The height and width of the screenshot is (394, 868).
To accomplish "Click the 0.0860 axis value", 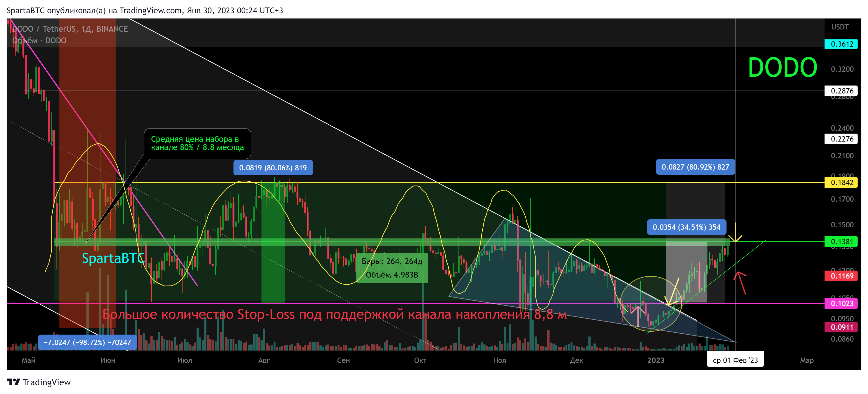I will pos(842,339).
